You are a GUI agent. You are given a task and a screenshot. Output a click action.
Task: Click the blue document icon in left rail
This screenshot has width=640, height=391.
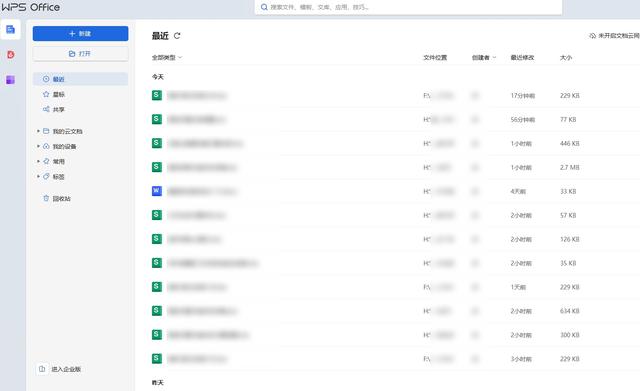(11, 29)
